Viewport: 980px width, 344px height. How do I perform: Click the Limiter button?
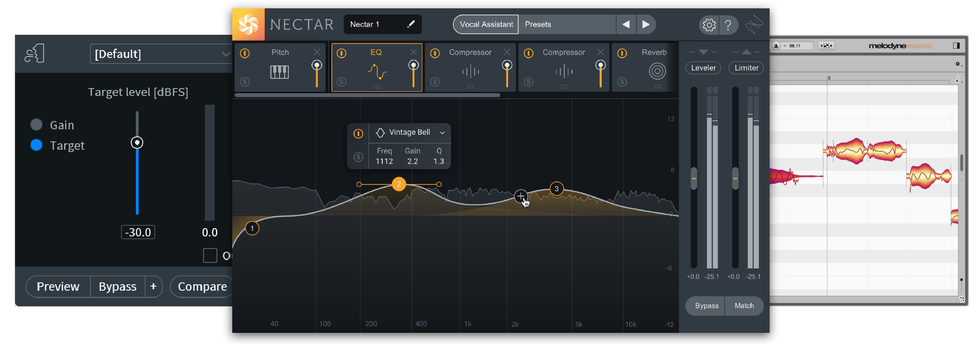[x=746, y=68]
